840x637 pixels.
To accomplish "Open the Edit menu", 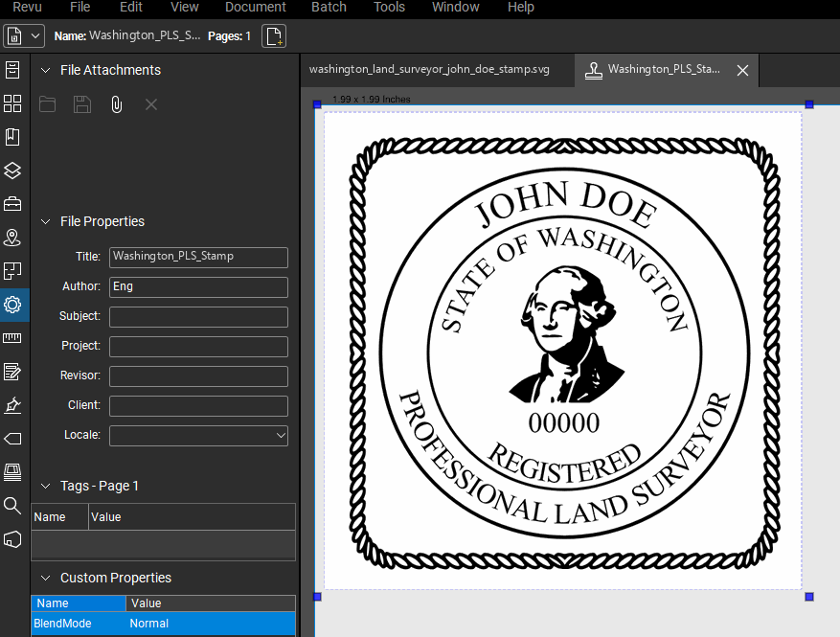I will (x=130, y=7).
